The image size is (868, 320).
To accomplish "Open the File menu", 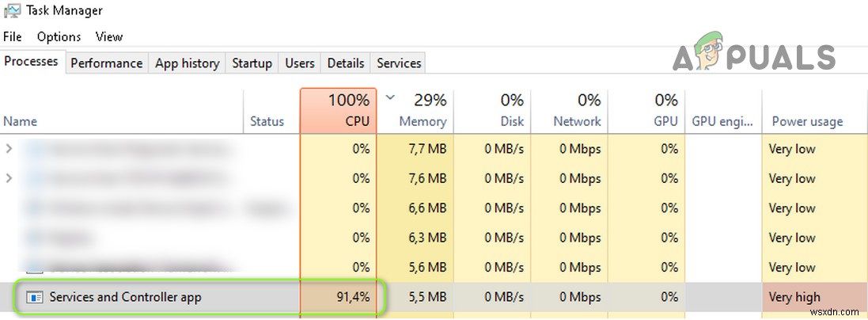I will pyautogui.click(x=13, y=36).
